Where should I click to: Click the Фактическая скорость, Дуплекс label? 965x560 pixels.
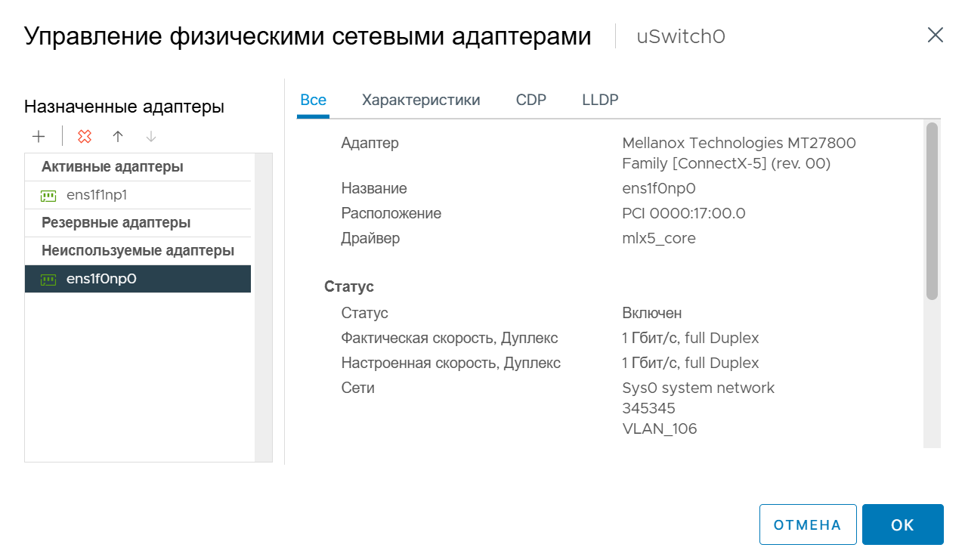click(450, 339)
